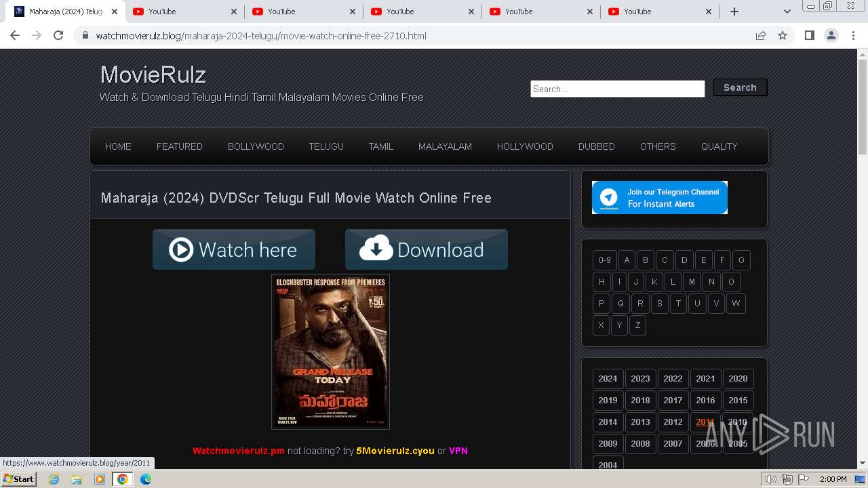Close the Maharaja (2024) Telugu tab
868x488 pixels.
[x=115, y=12]
